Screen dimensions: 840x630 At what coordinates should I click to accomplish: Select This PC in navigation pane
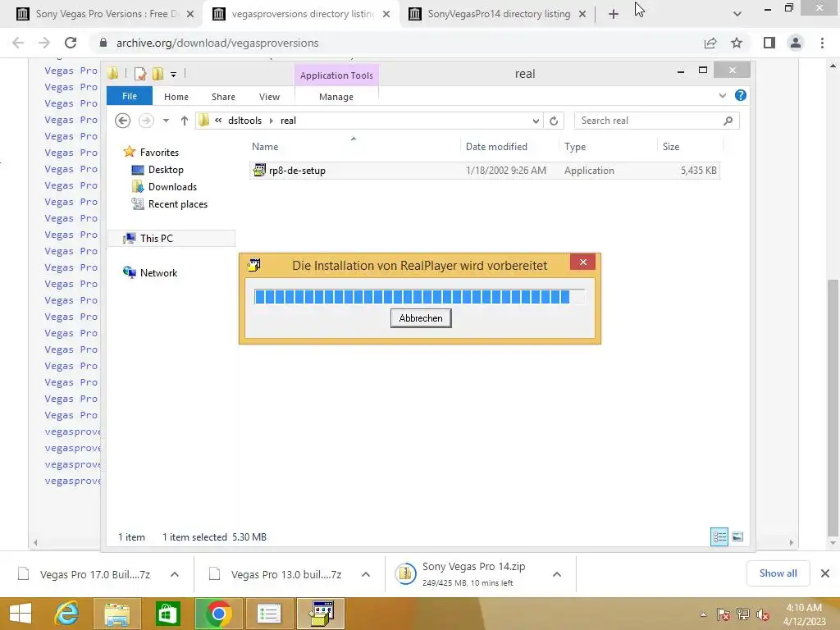156,239
